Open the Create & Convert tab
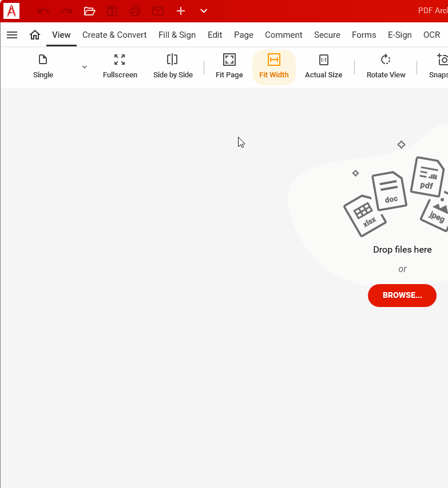Screen dimensions: 448x488 (x=114, y=35)
